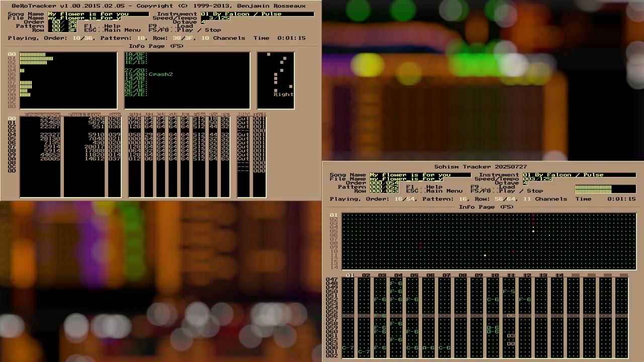Click the Right panning label

click(x=283, y=95)
